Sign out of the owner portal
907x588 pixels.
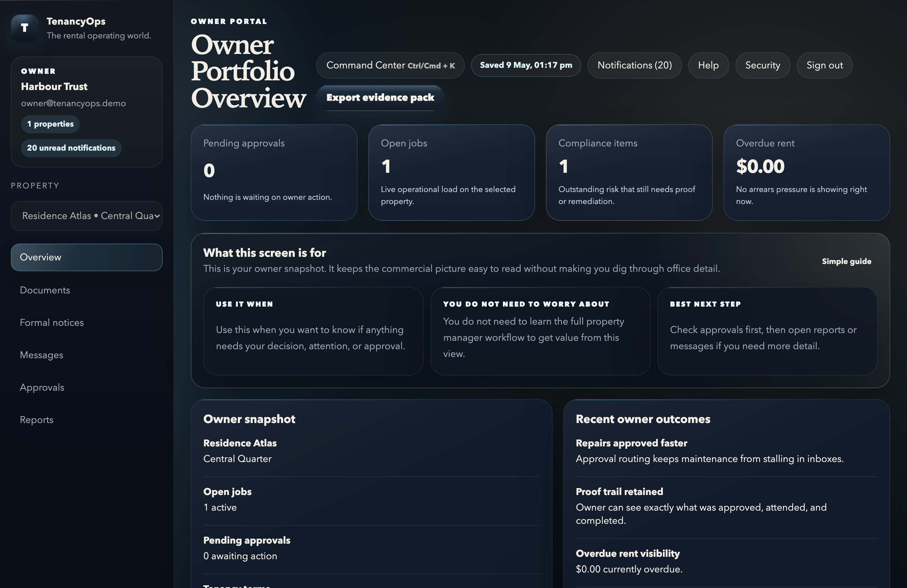pyautogui.click(x=825, y=65)
